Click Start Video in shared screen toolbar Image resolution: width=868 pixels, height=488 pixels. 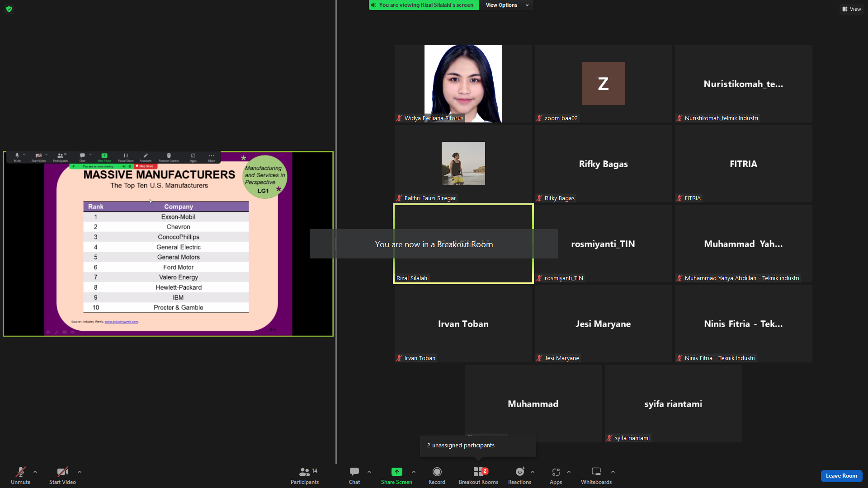click(38, 157)
